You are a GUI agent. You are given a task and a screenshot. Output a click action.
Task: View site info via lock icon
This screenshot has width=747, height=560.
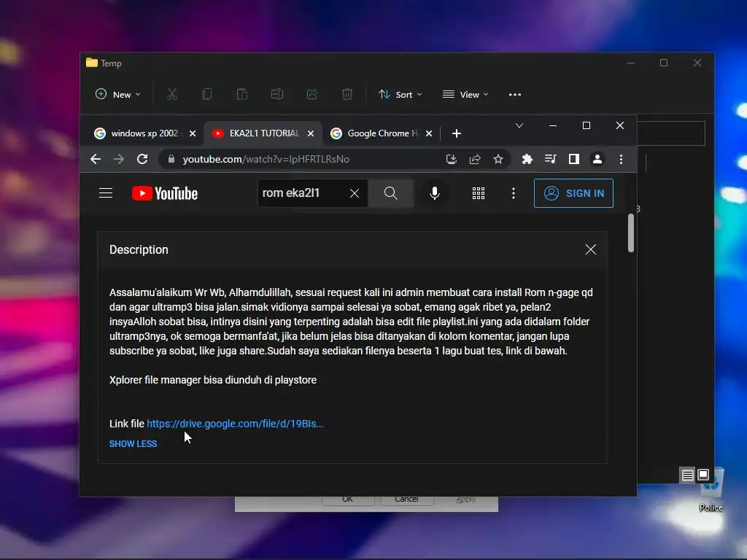[171, 159]
